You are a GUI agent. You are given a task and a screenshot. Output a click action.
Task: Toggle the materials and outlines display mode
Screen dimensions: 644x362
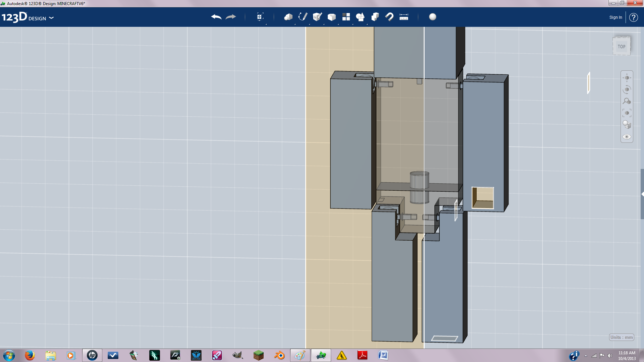(x=627, y=125)
